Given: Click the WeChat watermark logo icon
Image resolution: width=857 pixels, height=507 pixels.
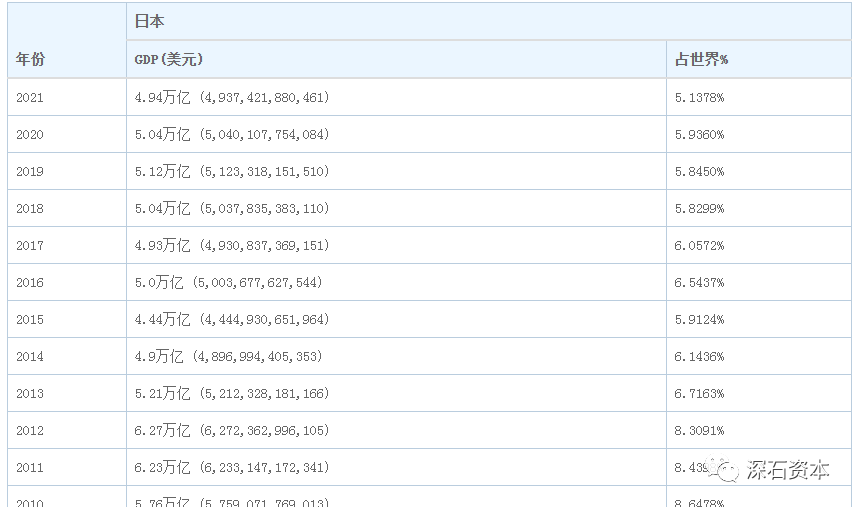Looking at the screenshot, I should click(724, 469).
